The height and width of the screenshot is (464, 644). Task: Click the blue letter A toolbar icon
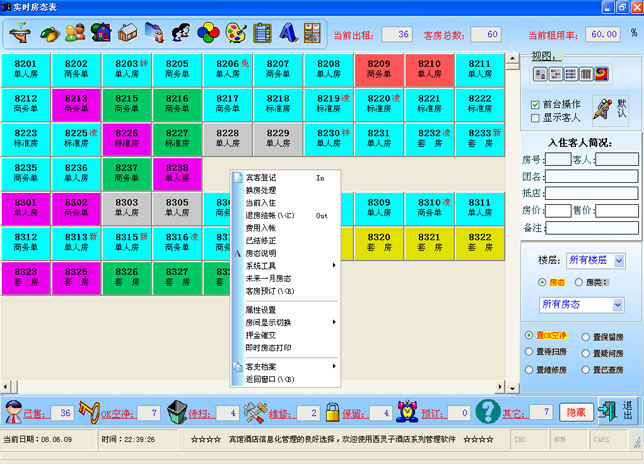[288, 33]
